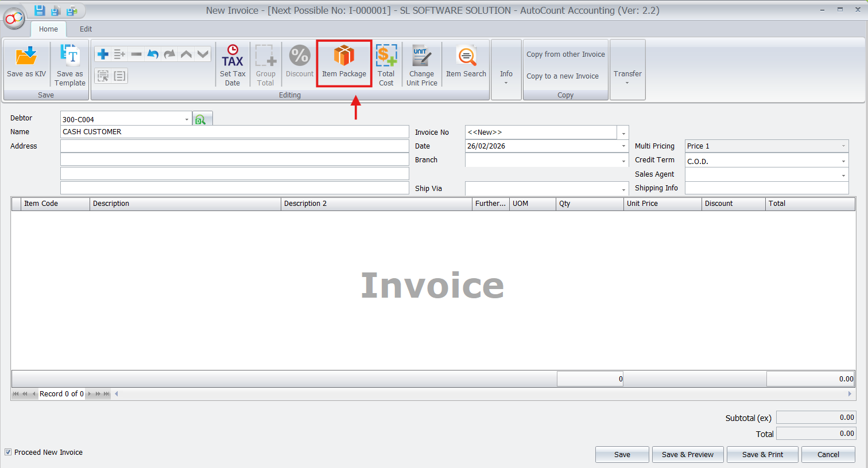
Task: Toggle the Proceed New Invoice checkbox
Action: [x=8, y=453]
